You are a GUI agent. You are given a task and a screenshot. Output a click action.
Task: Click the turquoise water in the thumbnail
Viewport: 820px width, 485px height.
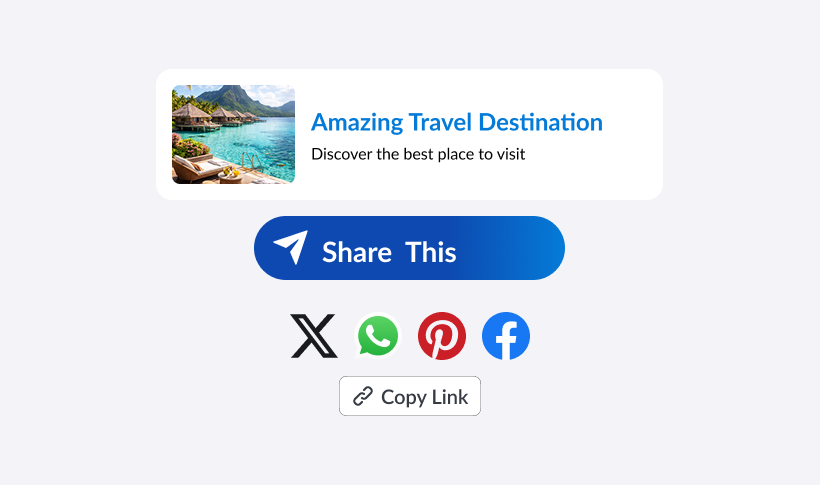tap(261, 141)
